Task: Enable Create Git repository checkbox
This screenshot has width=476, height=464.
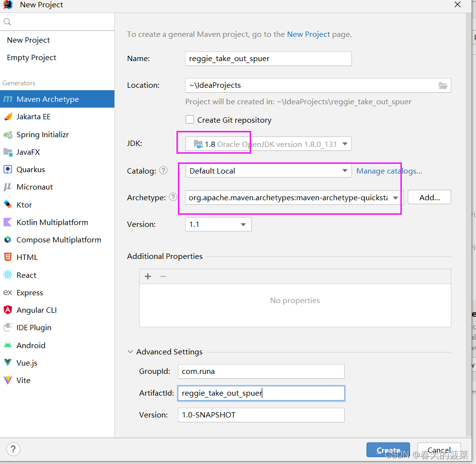Action: pos(190,120)
